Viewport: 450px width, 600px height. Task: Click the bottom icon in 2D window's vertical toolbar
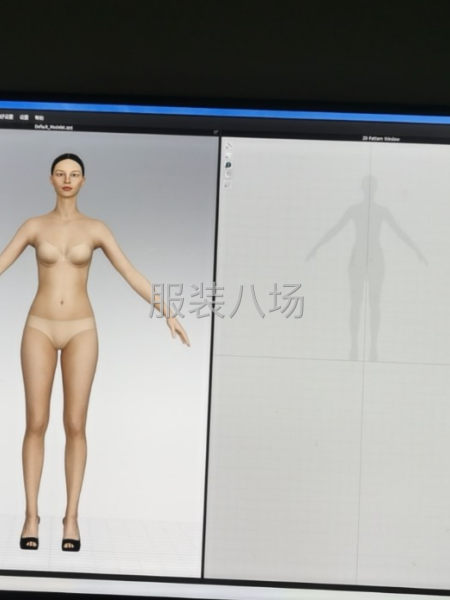(227, 185)
